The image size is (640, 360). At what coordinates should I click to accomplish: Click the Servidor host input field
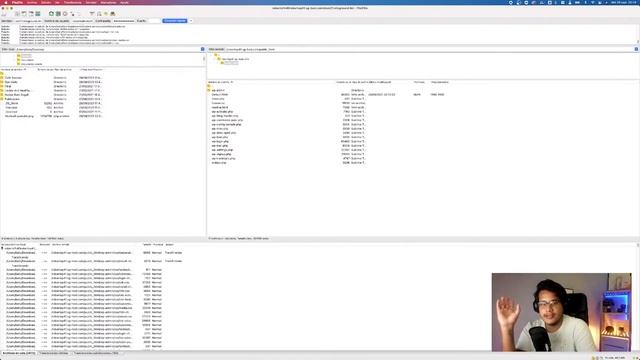pyautogui.click(x=28, y=21)
